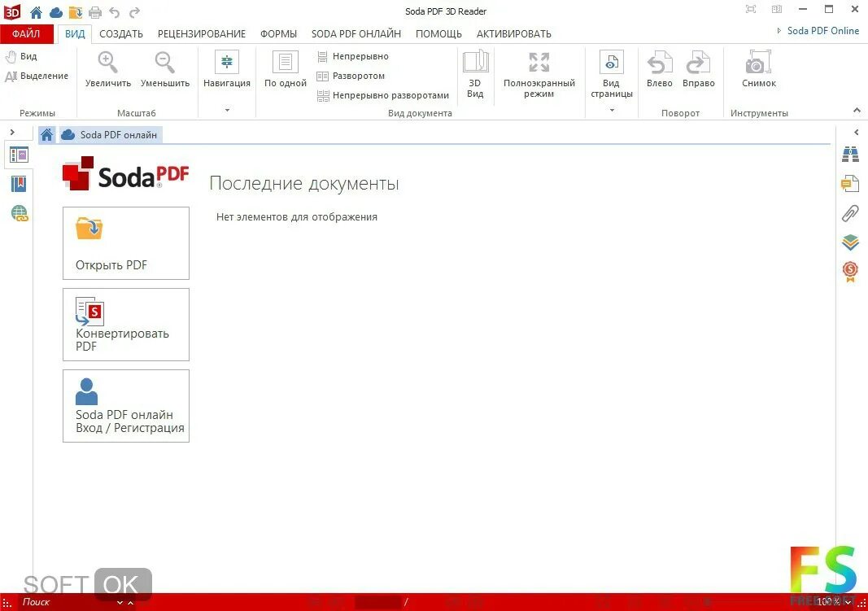The width and height of the screenshot is (868, 611).
Task: Take a Снимок snapshot
Action: [x=758, y=69]
